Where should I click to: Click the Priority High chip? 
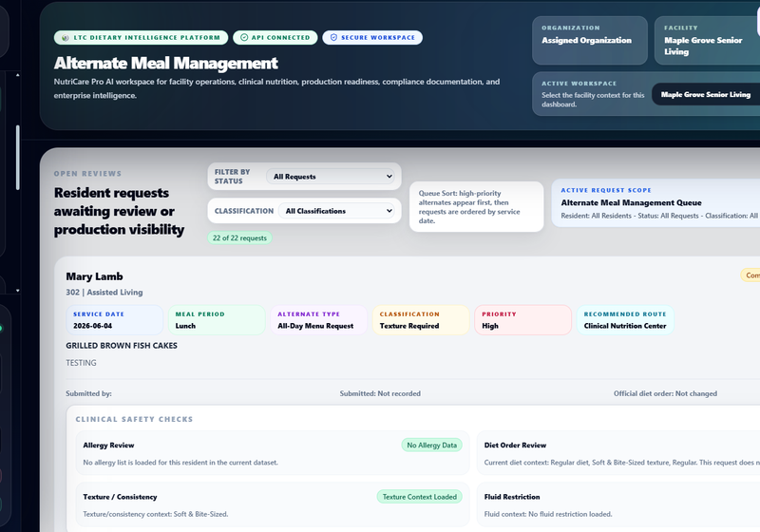(523, 320)
